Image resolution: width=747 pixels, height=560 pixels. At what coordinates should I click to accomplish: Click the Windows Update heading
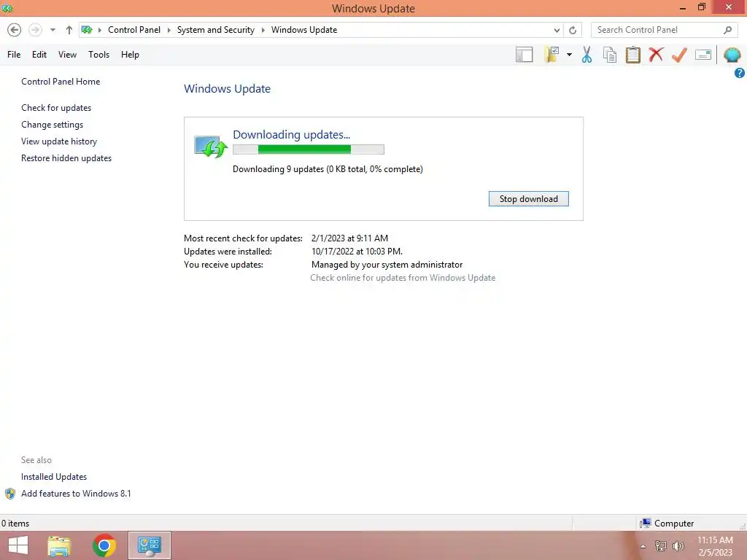228,88
